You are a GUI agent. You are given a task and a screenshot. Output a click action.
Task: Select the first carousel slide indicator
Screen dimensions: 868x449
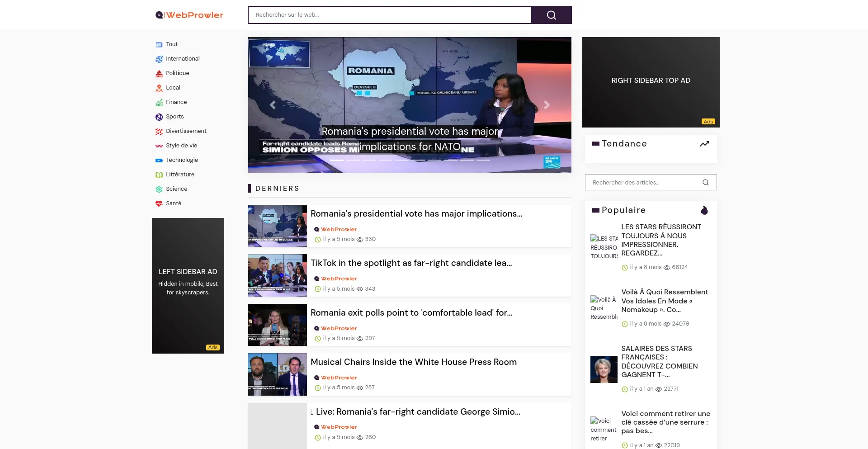click(336, 160)
